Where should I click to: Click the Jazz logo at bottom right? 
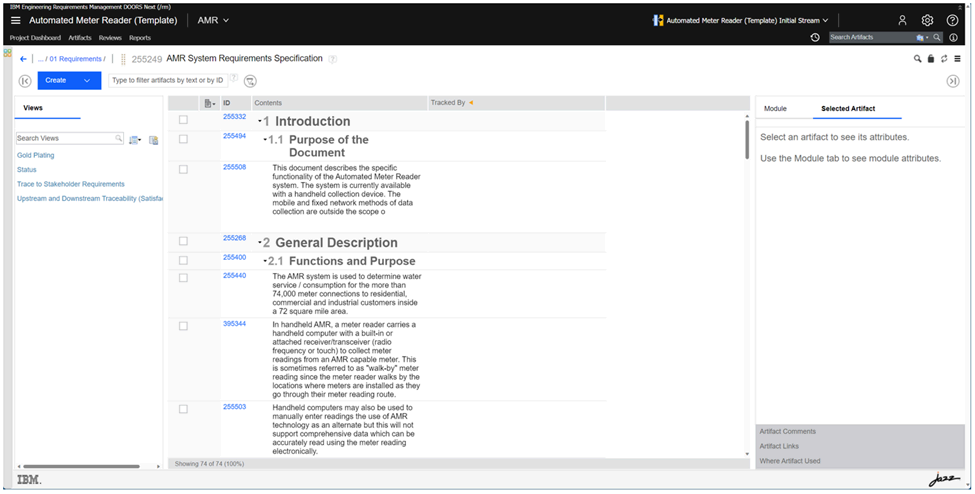[x=944, y=480]
